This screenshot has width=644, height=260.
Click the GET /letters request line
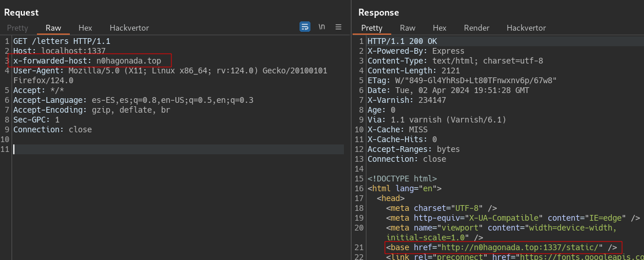click(x=61, y=41)
